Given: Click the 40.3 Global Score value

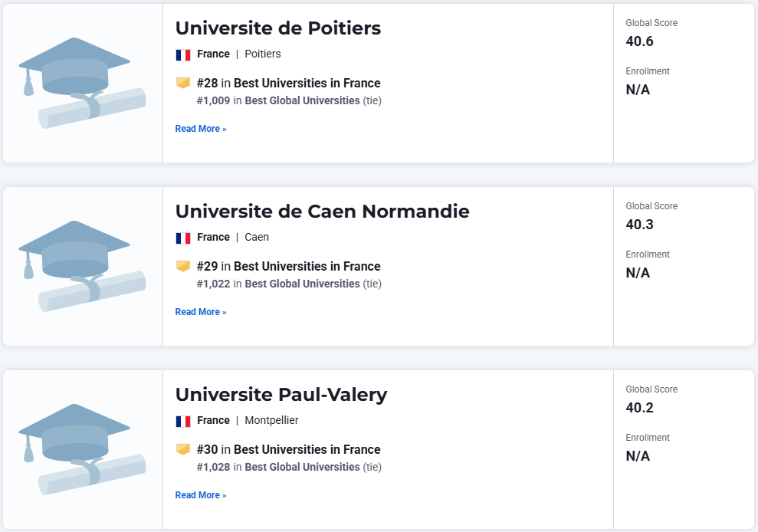Looking at the screenshot, I should coord(639,225).
